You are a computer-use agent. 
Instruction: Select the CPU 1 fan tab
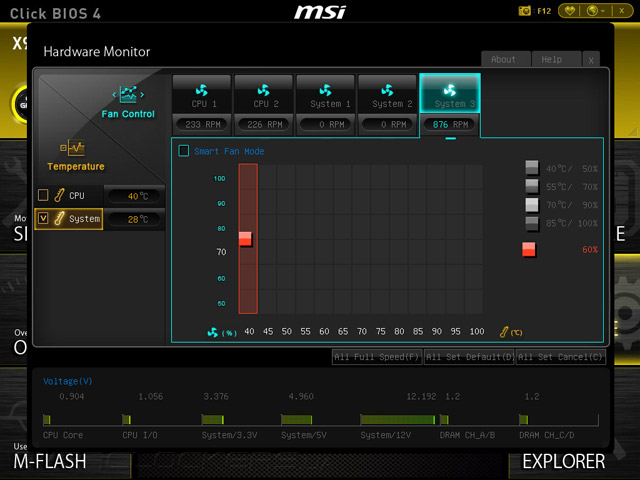202,94
